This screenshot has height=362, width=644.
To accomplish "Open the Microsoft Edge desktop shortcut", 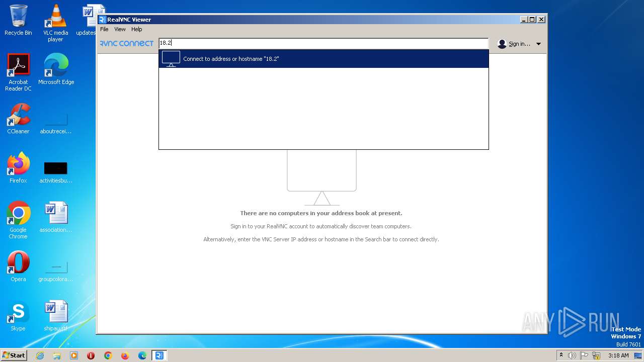I will point(56,69).
